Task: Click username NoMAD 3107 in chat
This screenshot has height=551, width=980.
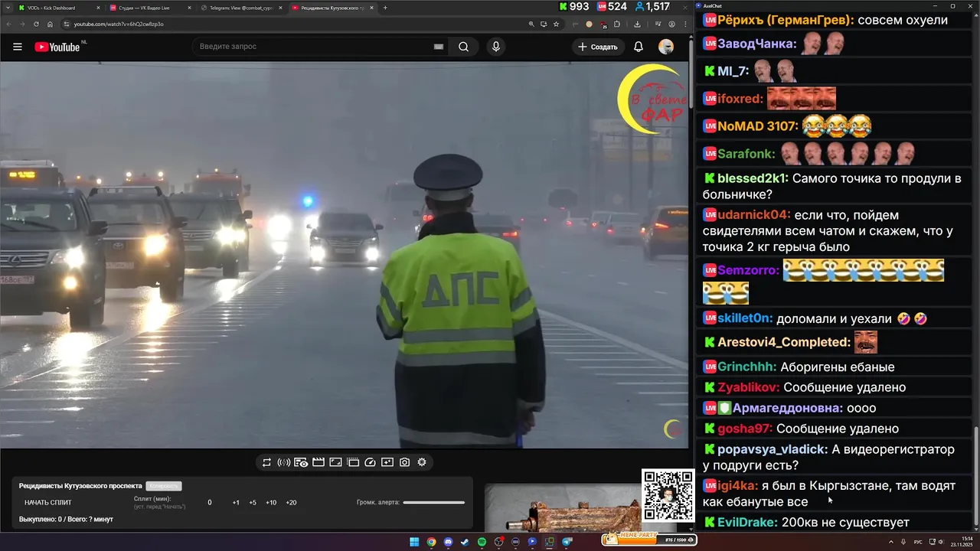Action: click(x=758, y=126)
